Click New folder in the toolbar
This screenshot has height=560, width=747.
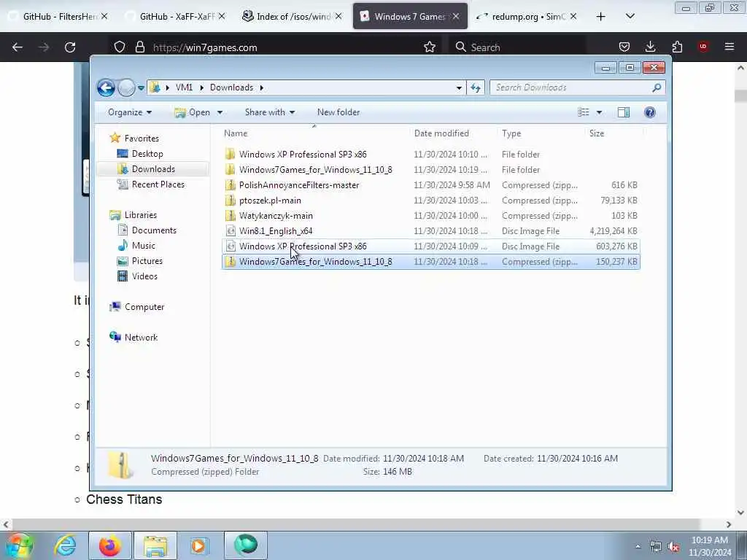coord(338,112)
